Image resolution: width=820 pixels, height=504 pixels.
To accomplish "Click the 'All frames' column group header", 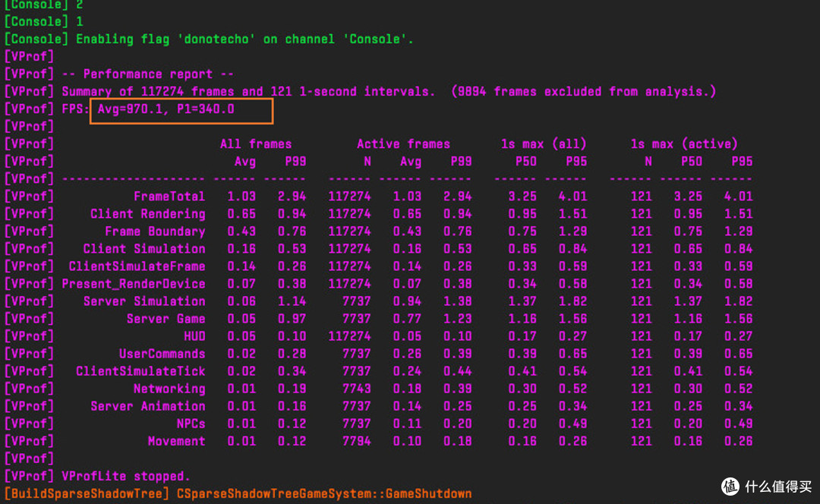I will [x=256, y=144].
